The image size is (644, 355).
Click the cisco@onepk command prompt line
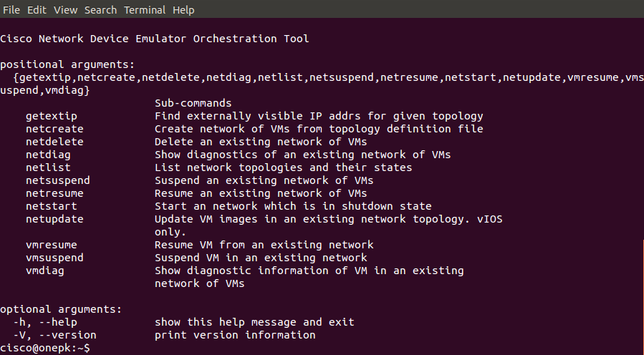[45, 348]
